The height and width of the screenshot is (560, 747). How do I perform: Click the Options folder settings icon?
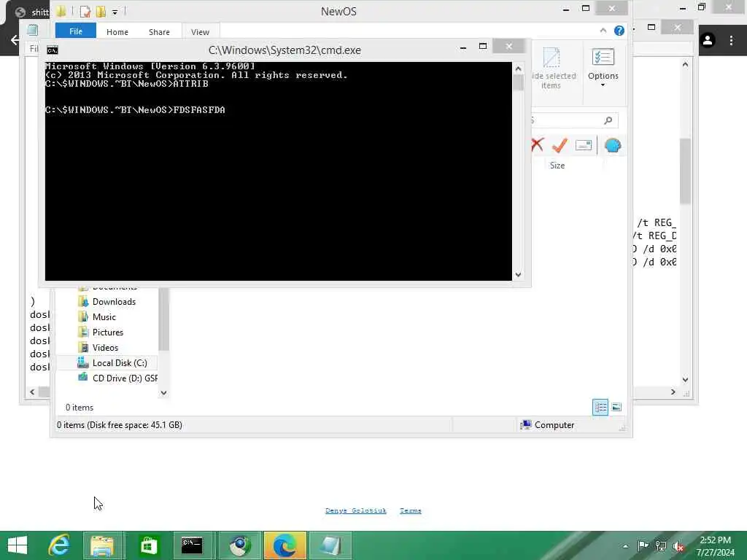(x=603, y=58)
